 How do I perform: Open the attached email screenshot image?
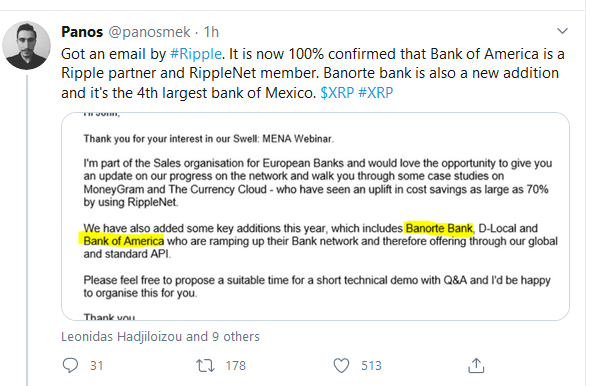tap(315, 216)
